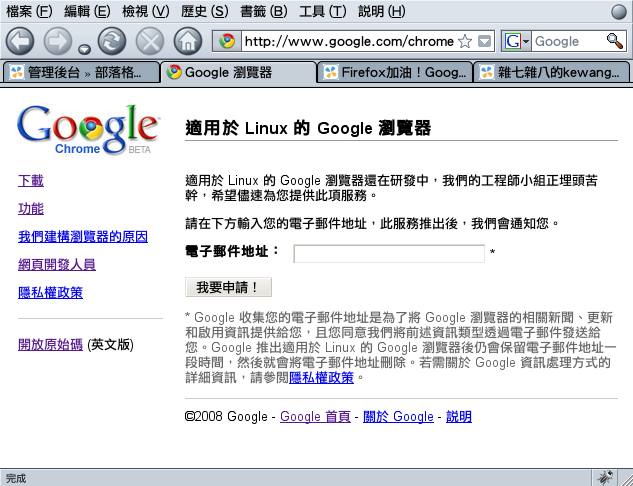633x486 pixels.
Task: Click the throbber circle at top right
Action: click(619, 12)
